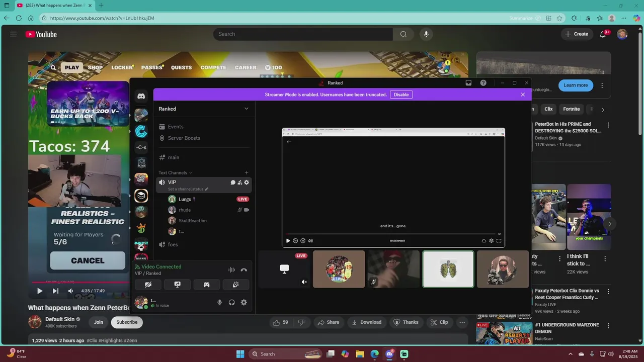Play the YouTube video

(x=39, y=291)
